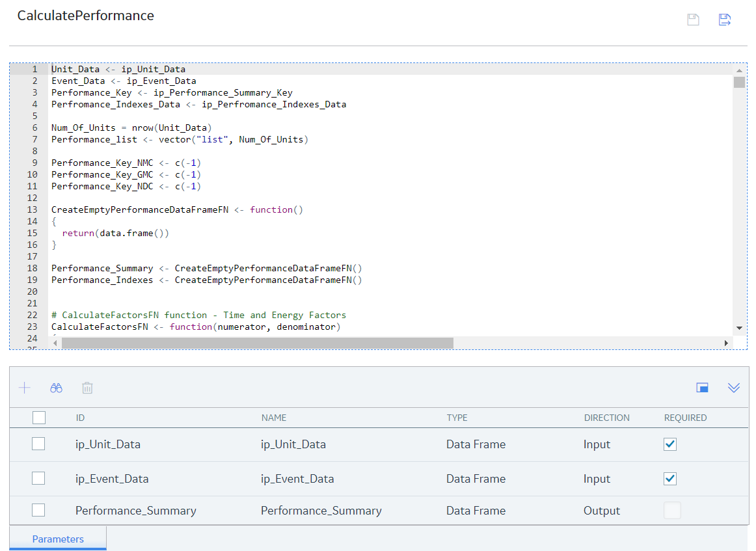This screenshot has width=756, height=551.
Task: Click line 18 Performance_Summary assignment
Action: (207, 268)
